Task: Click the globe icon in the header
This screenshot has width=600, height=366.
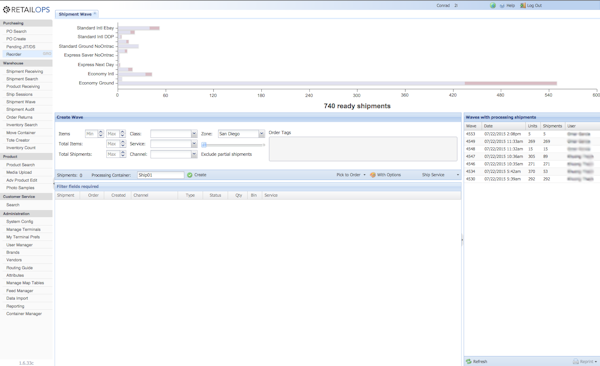Action: [x=493, y=5]
